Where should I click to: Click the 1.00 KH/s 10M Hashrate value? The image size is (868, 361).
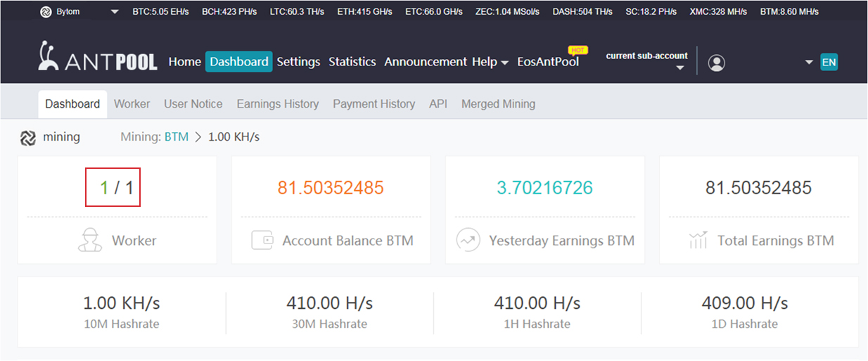(122, 303)
